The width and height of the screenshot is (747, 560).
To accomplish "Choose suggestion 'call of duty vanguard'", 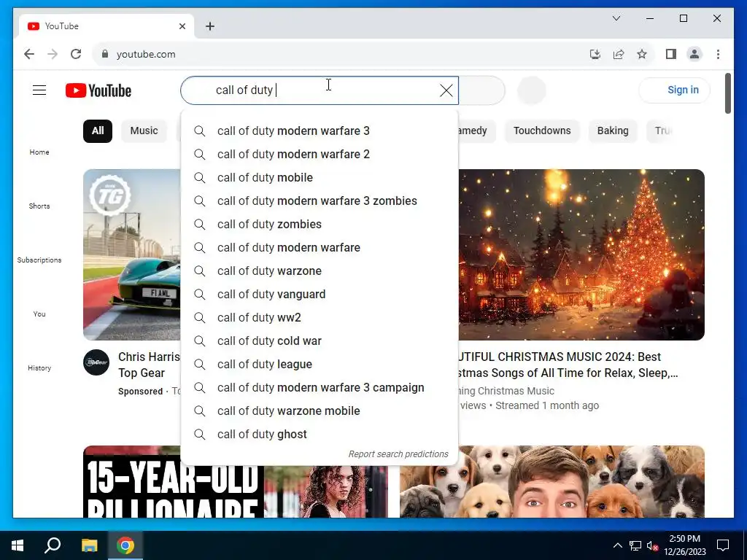I will coord(320,295).
